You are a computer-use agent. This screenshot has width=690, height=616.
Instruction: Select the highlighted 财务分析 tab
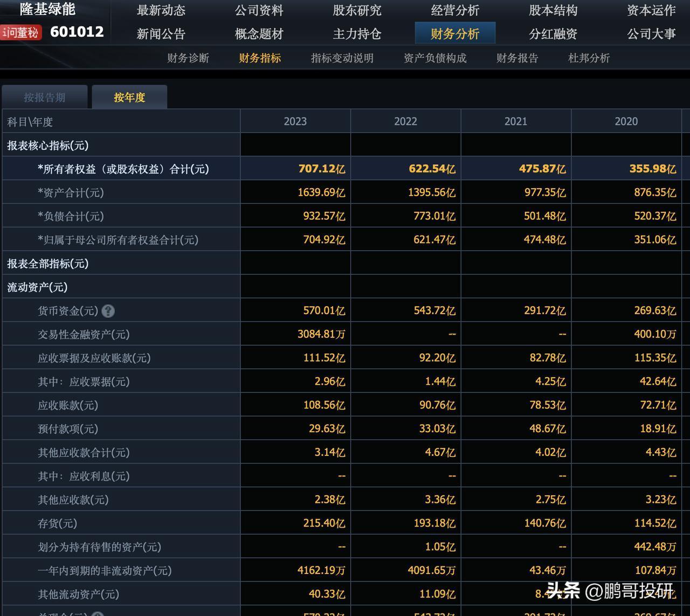[456, 34]
